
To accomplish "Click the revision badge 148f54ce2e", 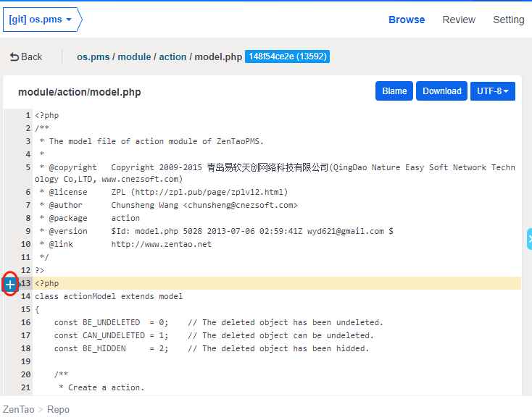I will [x=287, y=56].
